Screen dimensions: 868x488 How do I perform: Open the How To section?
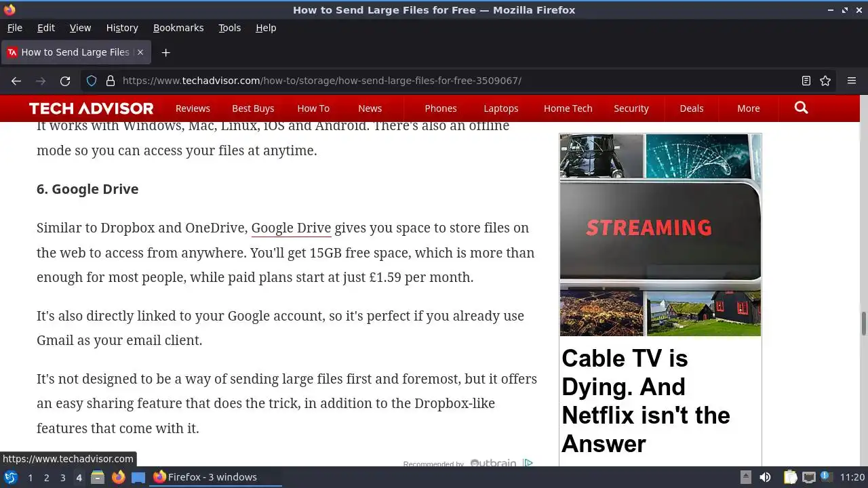point(313,108)
